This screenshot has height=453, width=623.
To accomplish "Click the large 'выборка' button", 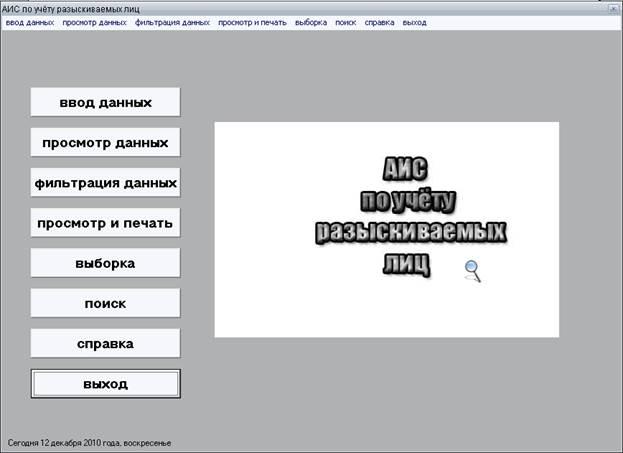I will (105, 263).
